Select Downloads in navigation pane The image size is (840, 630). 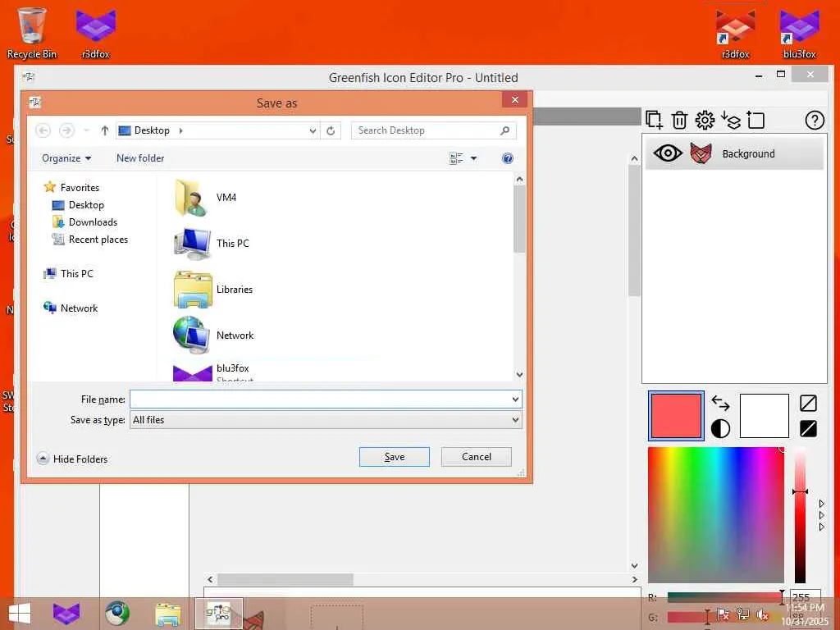[93, 221]
